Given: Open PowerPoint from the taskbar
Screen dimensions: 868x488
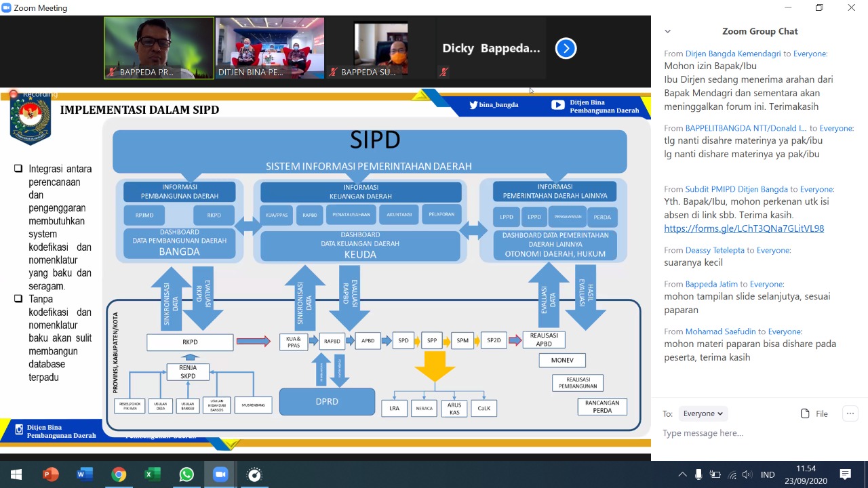Looking at the screenshot, I should 51,474.
